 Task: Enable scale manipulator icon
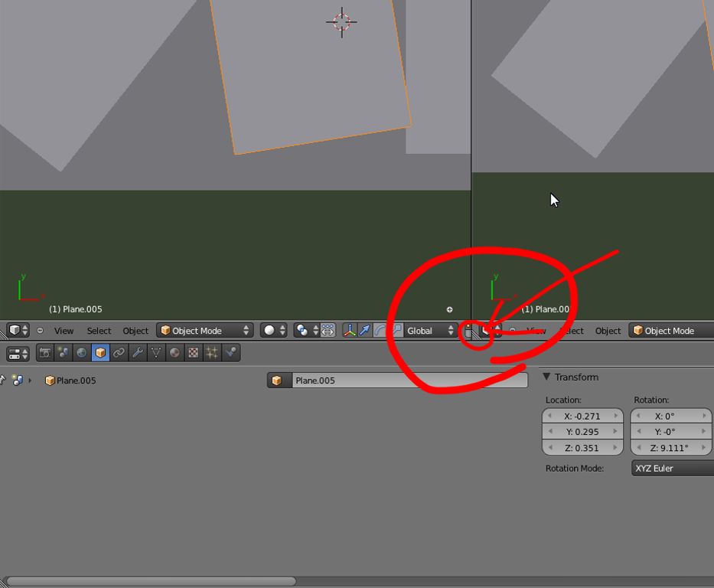(395, 330)
